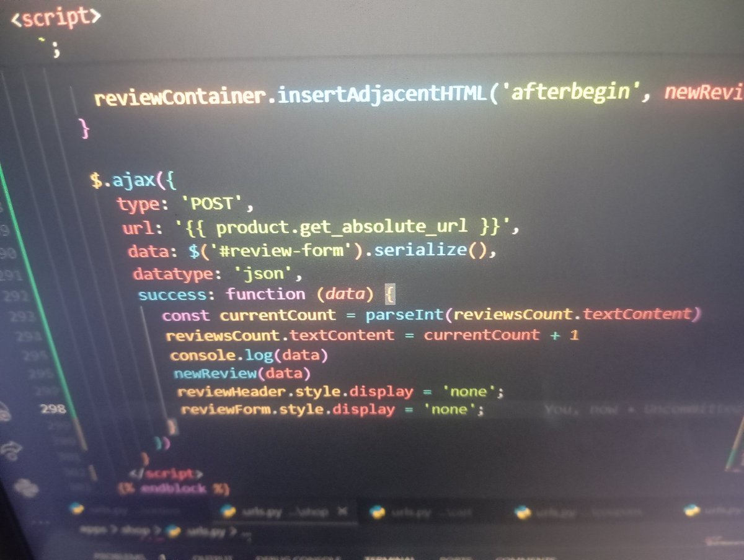Screen dimensions: 744x560
Task: Click 'const currentCount' declaration
Action: pyautogui.click(x=249, y=315)
